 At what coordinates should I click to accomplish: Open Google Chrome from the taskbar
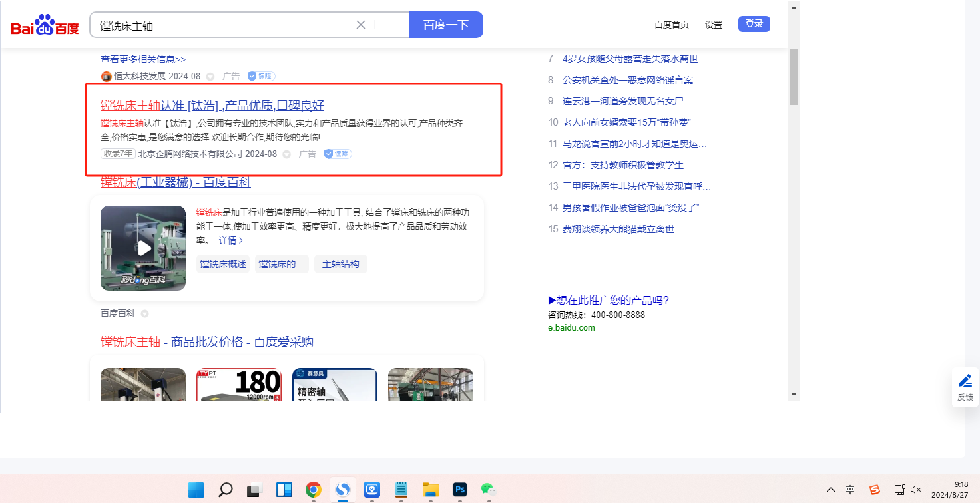tap(313, 490)
